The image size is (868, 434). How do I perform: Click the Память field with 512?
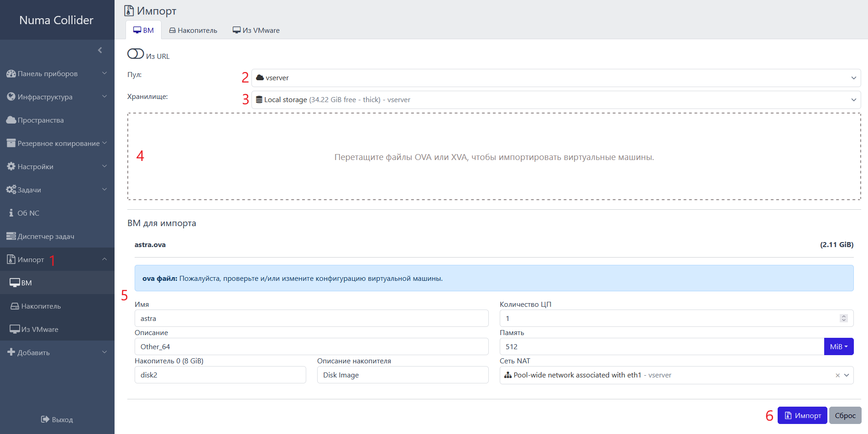click(x=662, y=346)
